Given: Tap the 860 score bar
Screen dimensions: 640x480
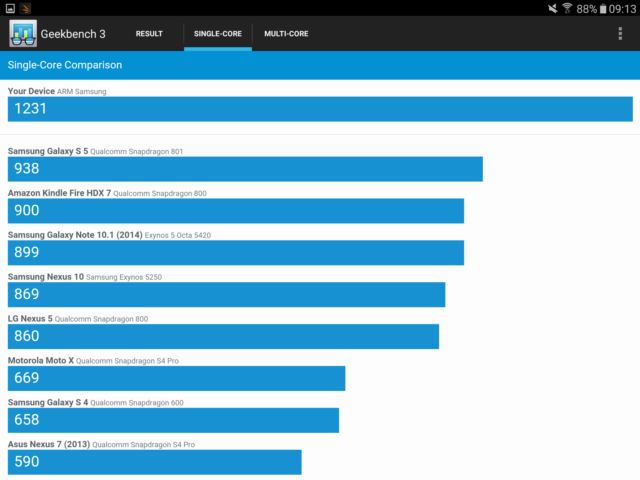Looking at the screenshot, I should tap(223, 336).
